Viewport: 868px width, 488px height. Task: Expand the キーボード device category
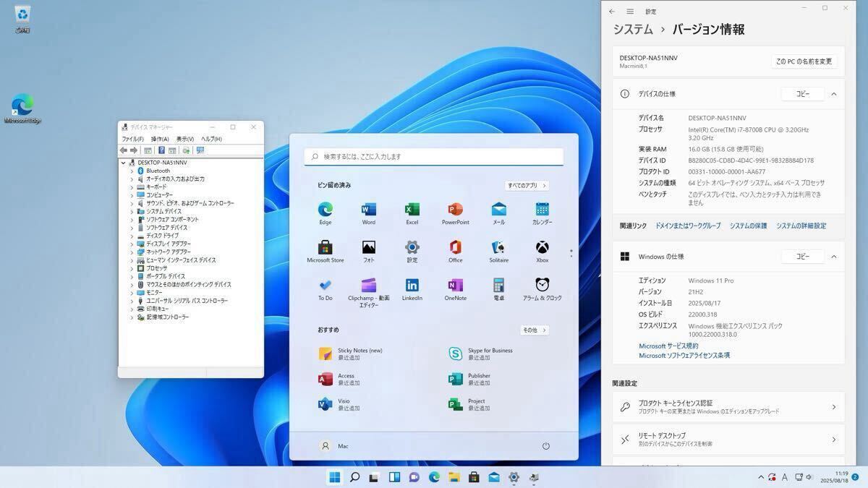[x=132, y=187]
